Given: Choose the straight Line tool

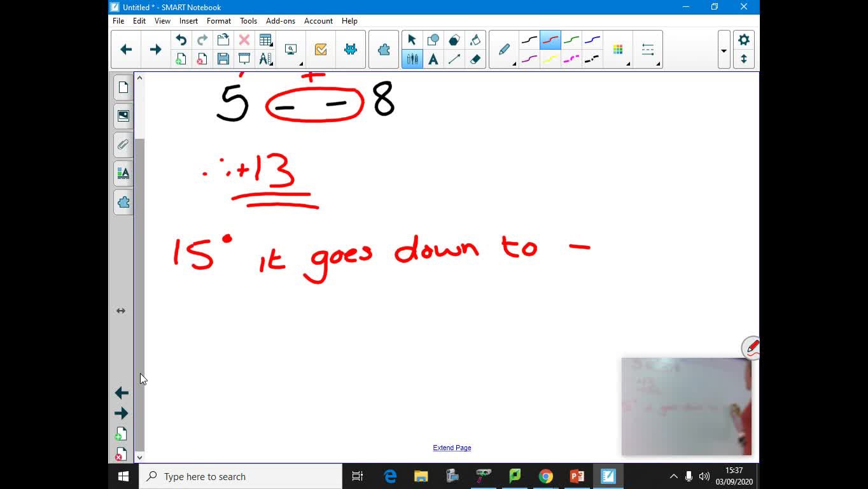Looking at the screenshot, I should (454, 59).
